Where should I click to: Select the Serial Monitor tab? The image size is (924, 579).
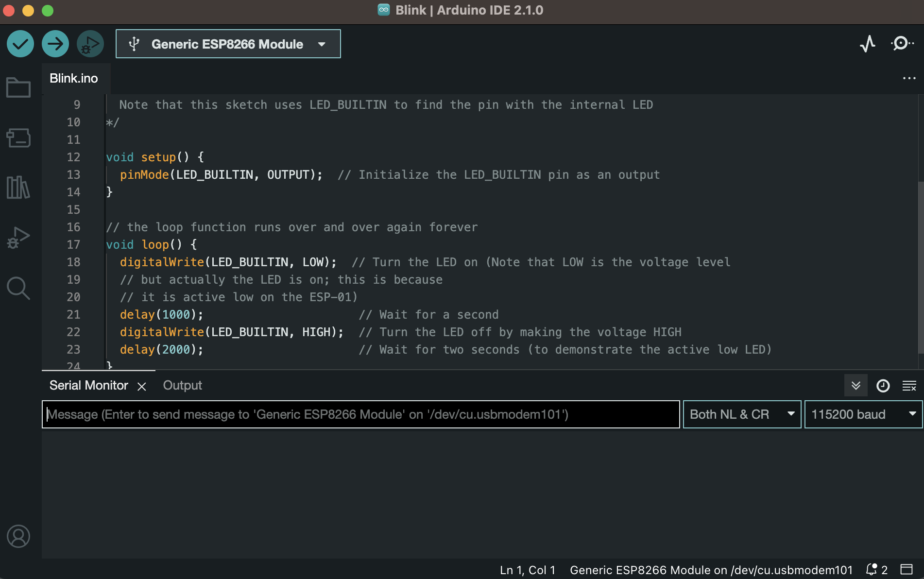[89, 385]
